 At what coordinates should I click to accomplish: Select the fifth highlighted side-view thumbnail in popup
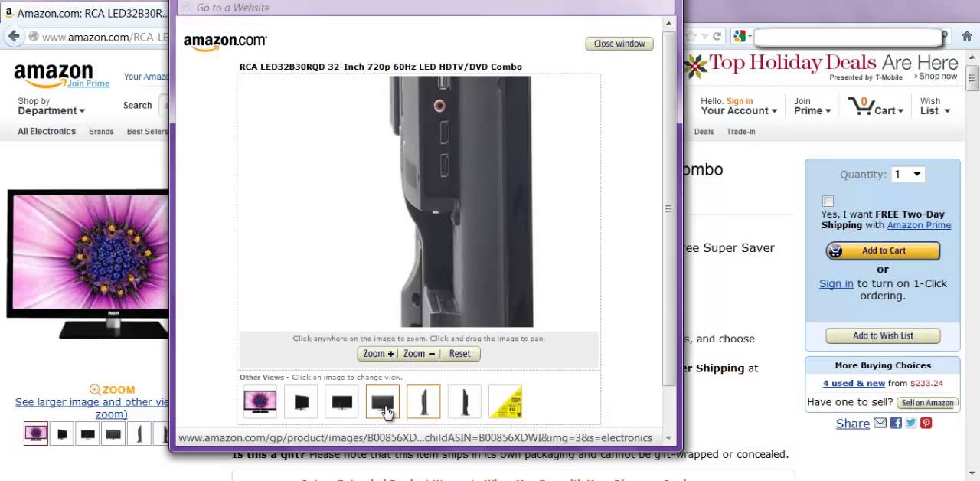(423, 401)
